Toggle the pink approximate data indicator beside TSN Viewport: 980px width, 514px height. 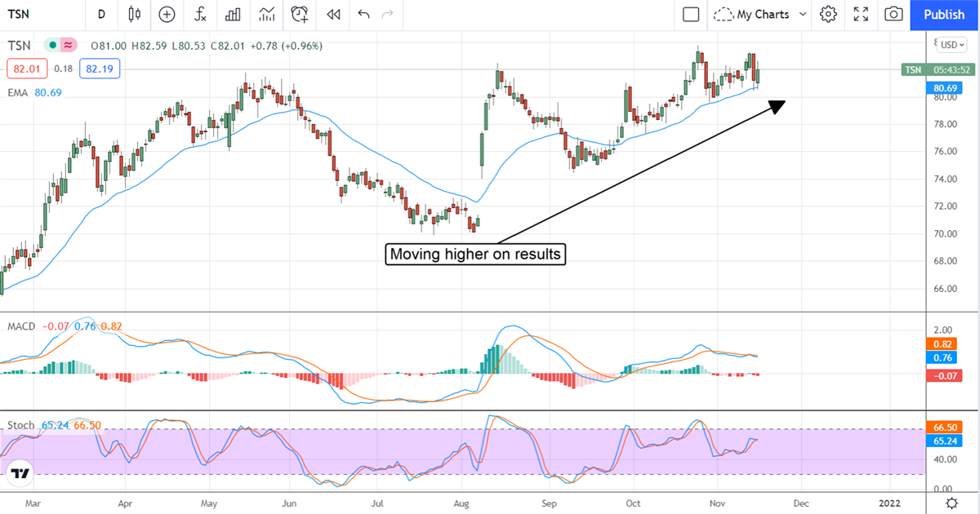[x=69, y=45]
